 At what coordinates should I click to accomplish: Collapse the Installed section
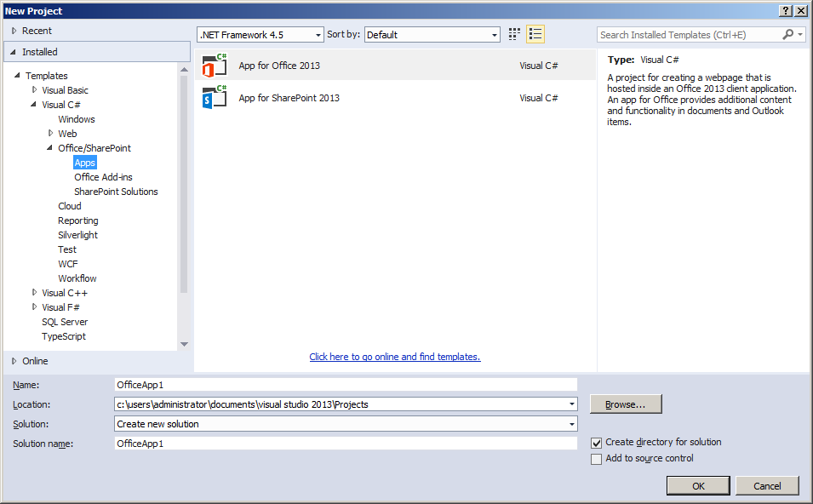(x=14, y=52)
